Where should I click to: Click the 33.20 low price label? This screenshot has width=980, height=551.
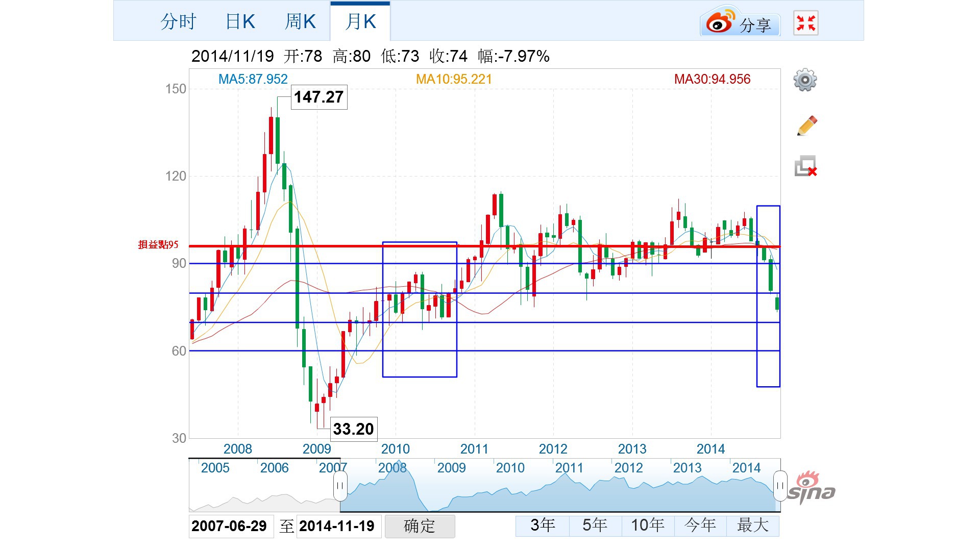coord(354,429)
